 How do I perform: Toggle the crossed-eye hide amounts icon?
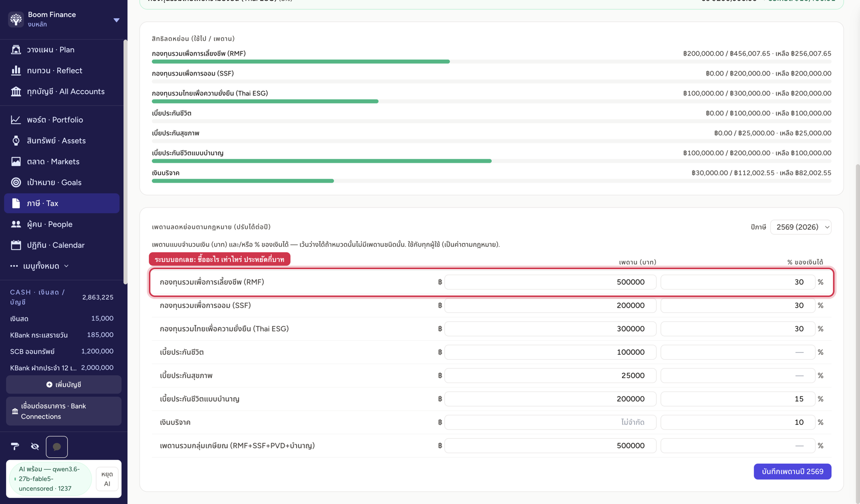35,446
